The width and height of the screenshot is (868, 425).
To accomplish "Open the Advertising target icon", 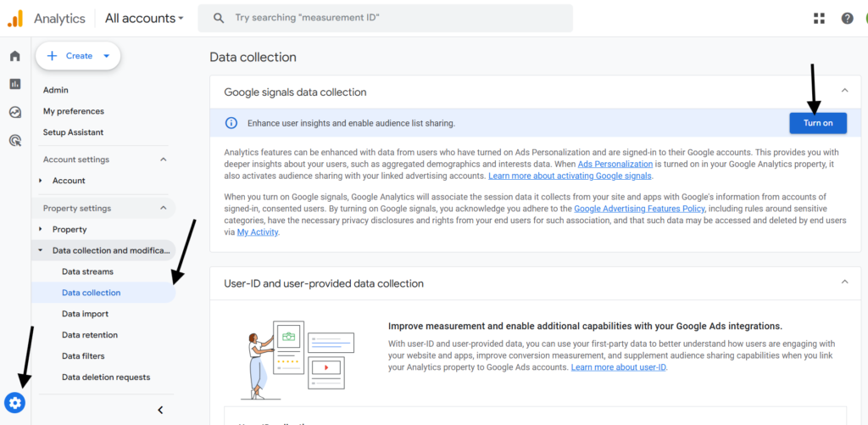I will click(15, 141).
